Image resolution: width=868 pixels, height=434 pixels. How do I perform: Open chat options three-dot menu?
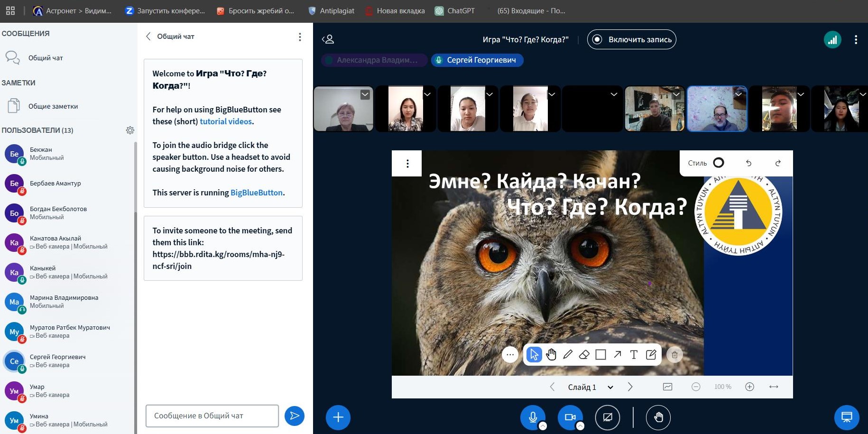click(x=300, y=37)
